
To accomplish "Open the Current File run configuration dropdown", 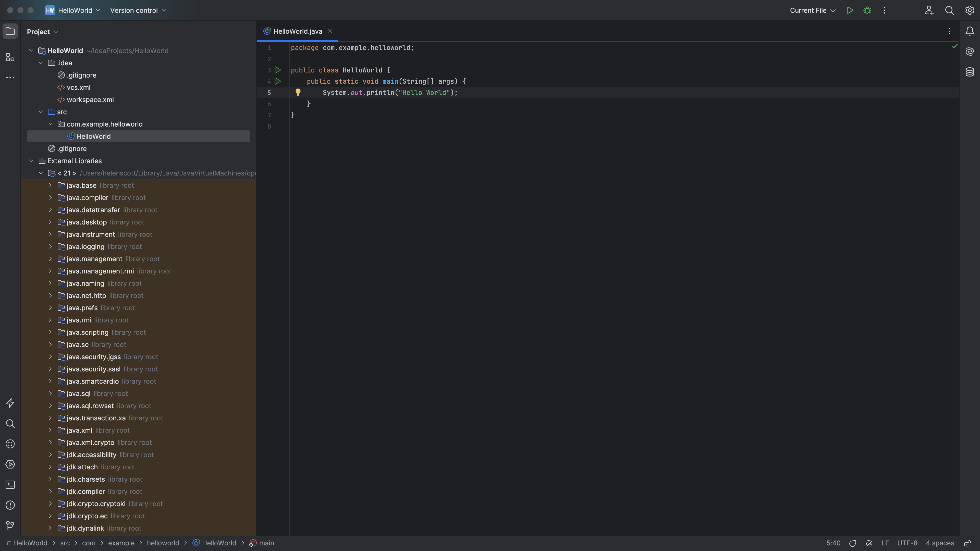I will [x=812, y=10].
